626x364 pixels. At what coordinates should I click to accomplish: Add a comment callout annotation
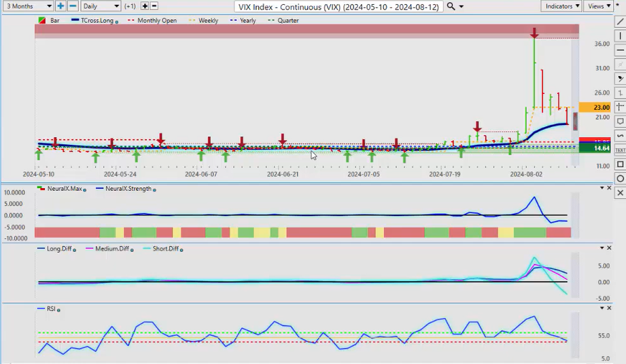click(x=619, y=122)
